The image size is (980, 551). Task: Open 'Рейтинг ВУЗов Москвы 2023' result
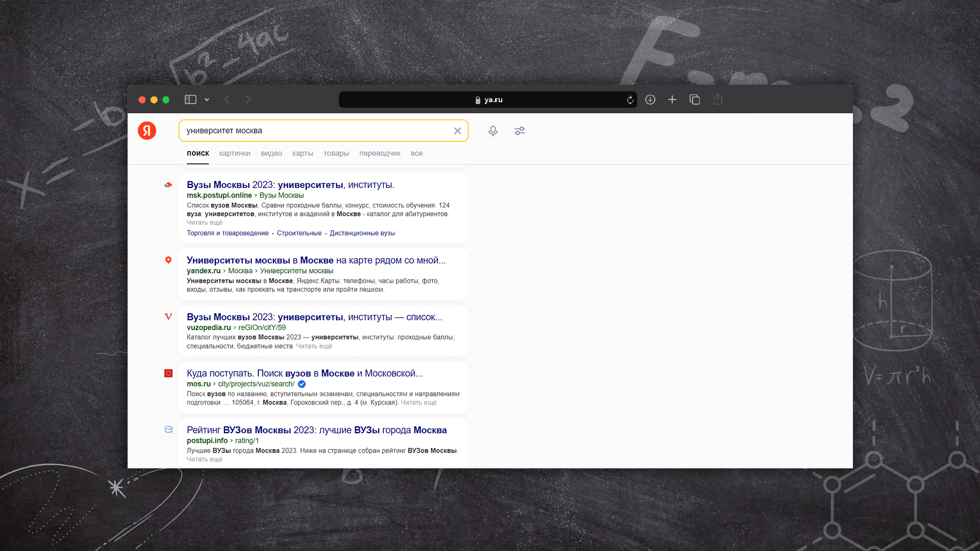(316, 430)
